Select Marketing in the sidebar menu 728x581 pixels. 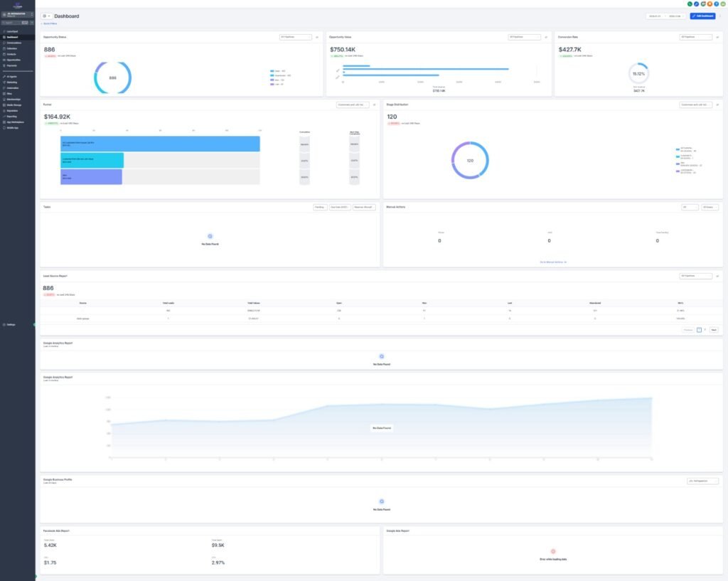tap(13, 82)
